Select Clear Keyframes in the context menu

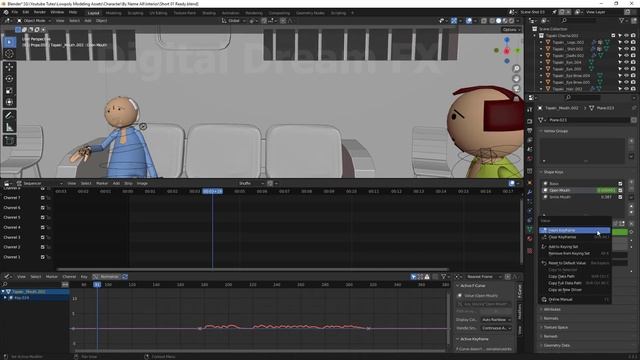[574, 237]
